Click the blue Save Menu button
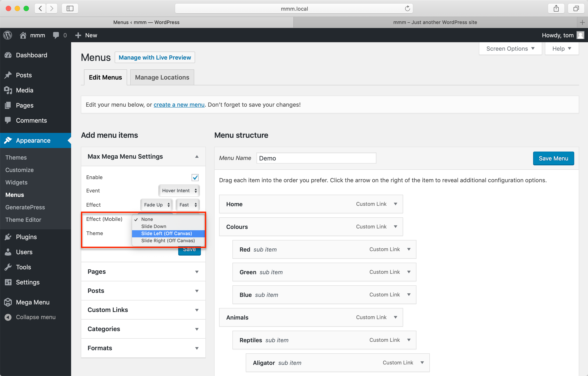 (x=553, y=158)
